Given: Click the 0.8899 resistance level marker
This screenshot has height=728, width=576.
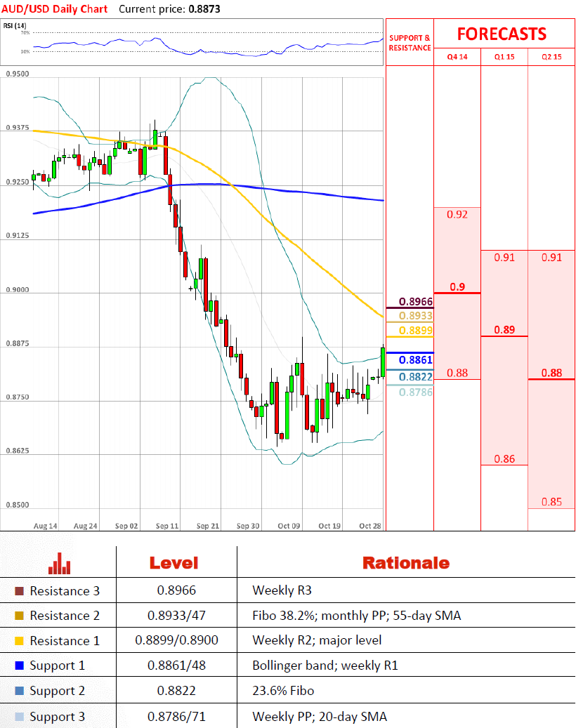Looking at the screenshot, I should pyautogui.click(x=416, y=331).
